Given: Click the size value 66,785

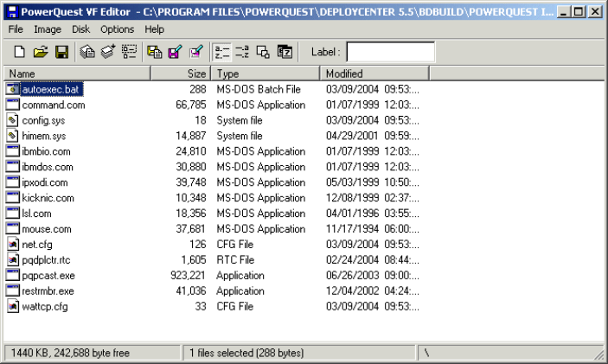Looking at the screenshot, I should [x=190, y=105].
